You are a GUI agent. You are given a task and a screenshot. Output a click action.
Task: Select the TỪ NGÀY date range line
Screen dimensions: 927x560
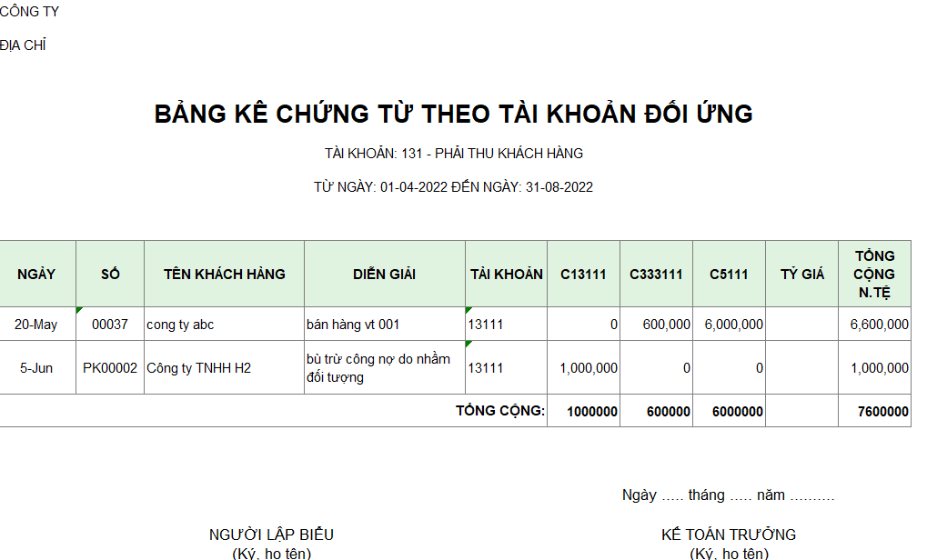[453, 187]
